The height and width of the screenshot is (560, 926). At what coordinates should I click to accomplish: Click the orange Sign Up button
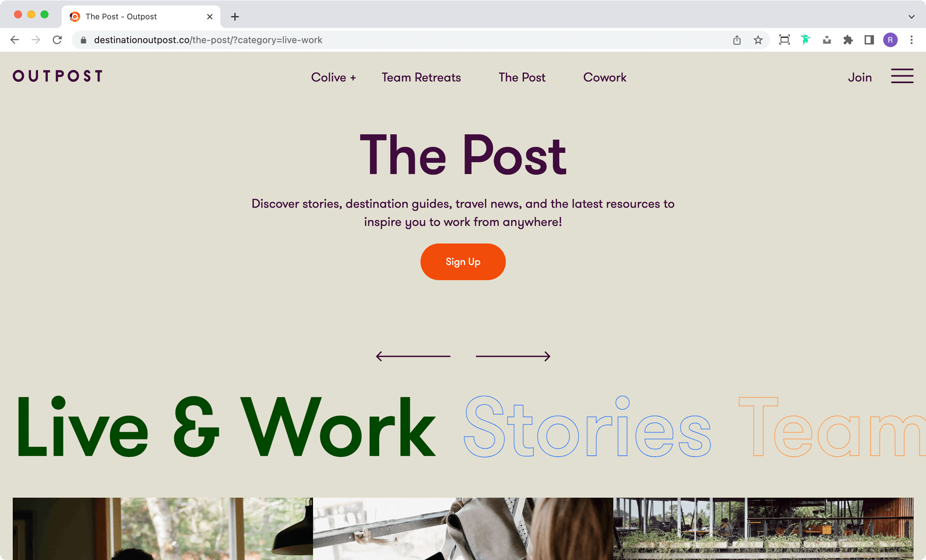463,261
